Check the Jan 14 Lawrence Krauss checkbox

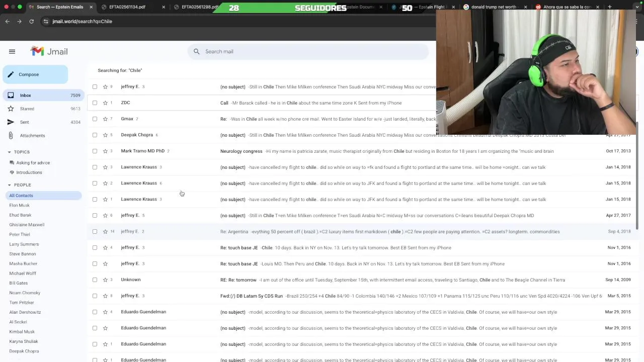95,167
